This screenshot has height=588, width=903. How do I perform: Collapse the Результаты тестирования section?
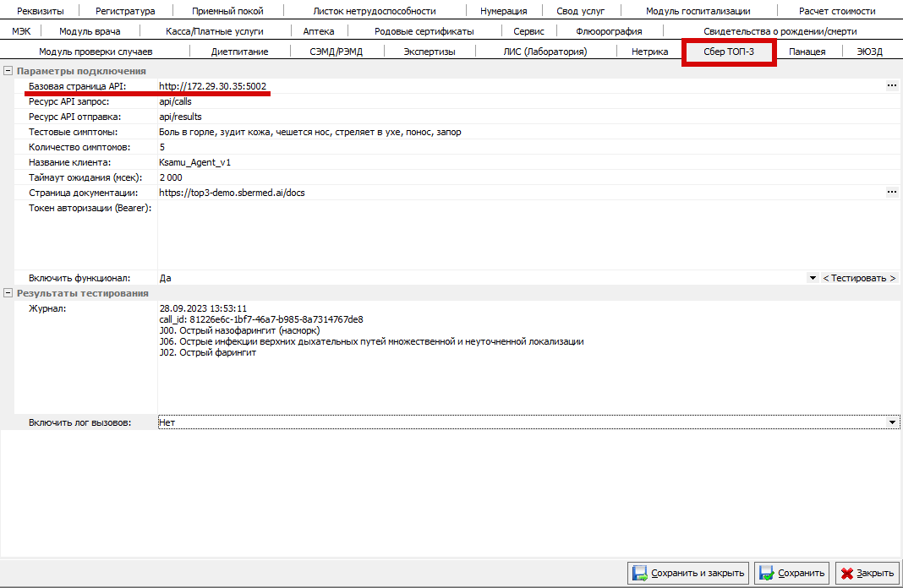pyautogui.click(x=8, y=293)
